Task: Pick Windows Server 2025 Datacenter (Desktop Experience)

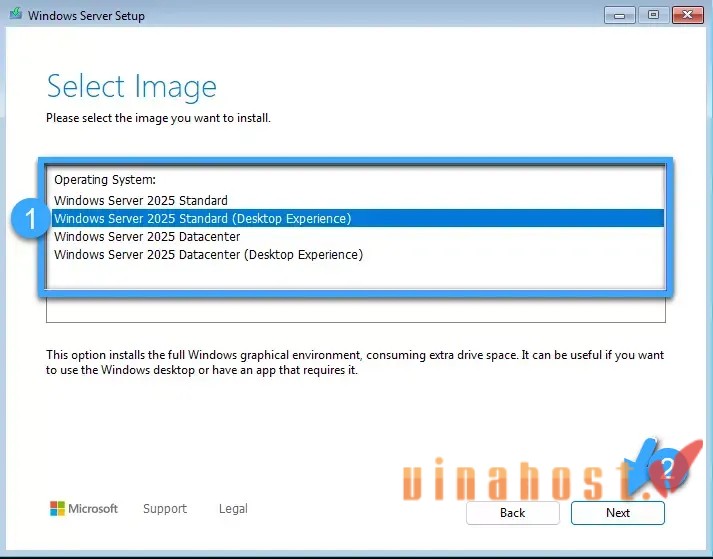Action: [x=357, y=255]
